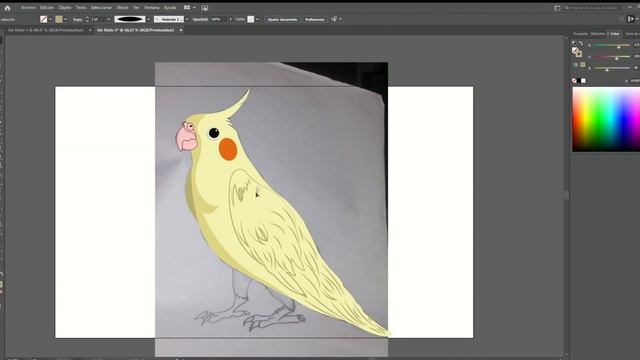Close the first Sin título document tab
This screenshot has width=640, height=360.
click(90, 30)
